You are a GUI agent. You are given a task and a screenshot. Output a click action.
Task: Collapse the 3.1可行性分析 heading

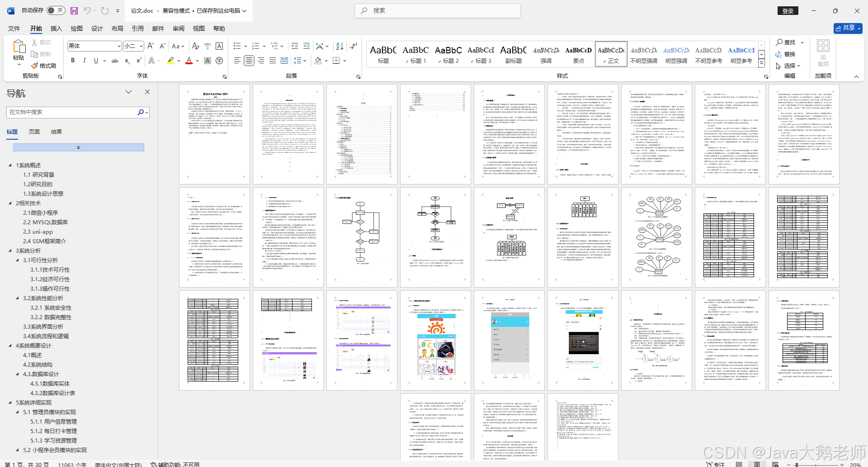point(18,260)
